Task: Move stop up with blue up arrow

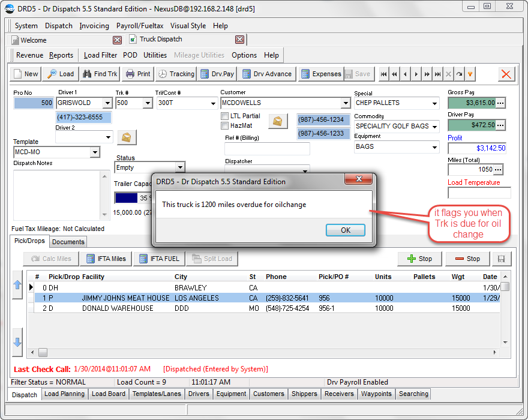Action: coord(17,285)
